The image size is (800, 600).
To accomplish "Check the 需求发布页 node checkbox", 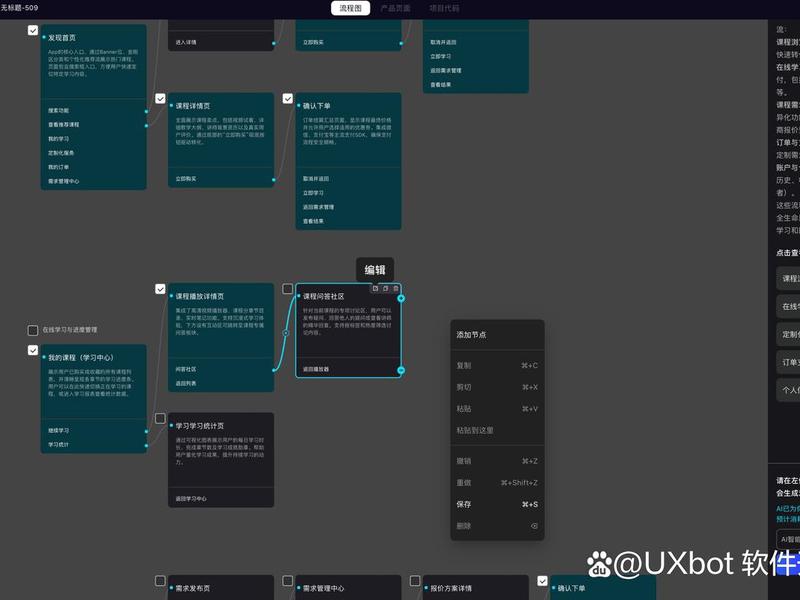I will 160,581.
